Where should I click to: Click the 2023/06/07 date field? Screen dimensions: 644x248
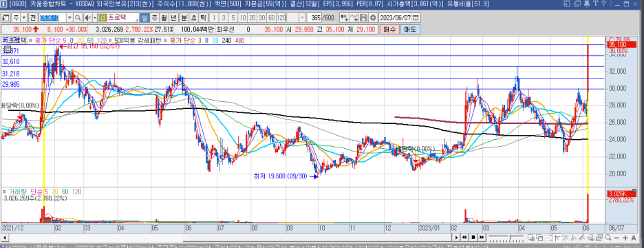(x=395, y=18)
